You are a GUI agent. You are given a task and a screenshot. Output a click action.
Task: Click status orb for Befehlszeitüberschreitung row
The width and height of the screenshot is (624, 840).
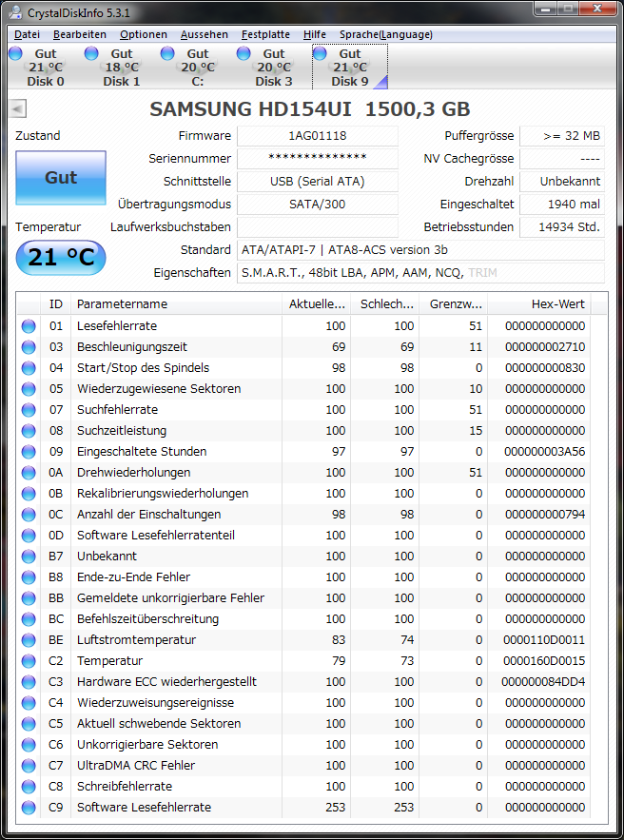point(29,618)
